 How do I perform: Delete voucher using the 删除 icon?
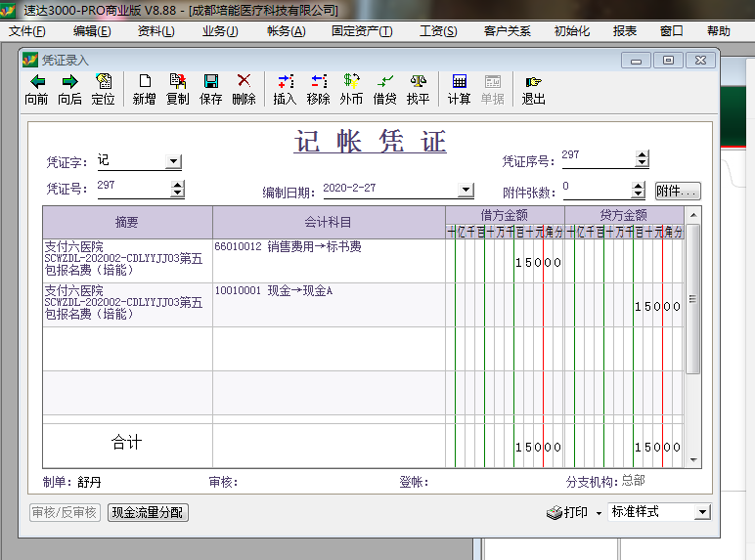[244, 82]
